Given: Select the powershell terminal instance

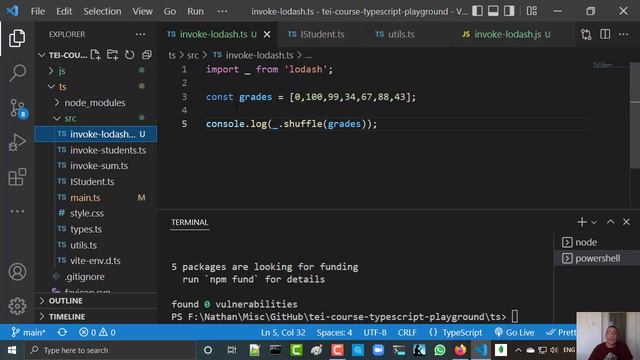Looking at the screenshot, I should tap(597, 258).
